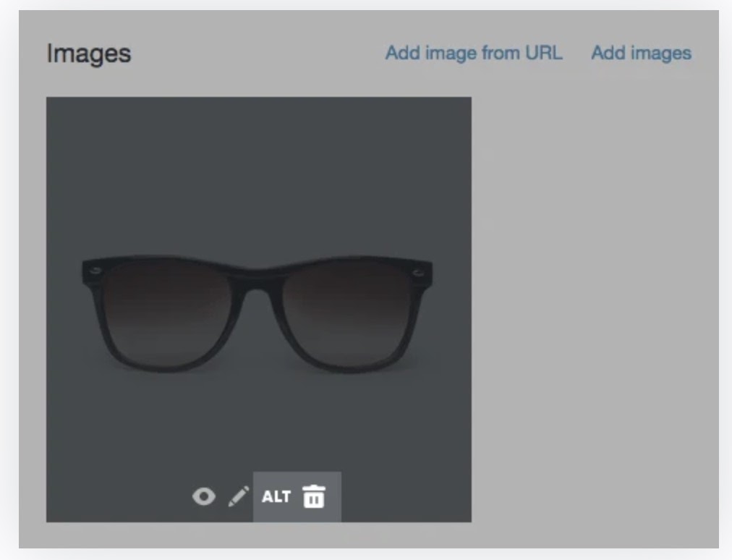This screenshot has height=560, width=732.
Task: Click the 'Add images' link
Action: (641, 53)
